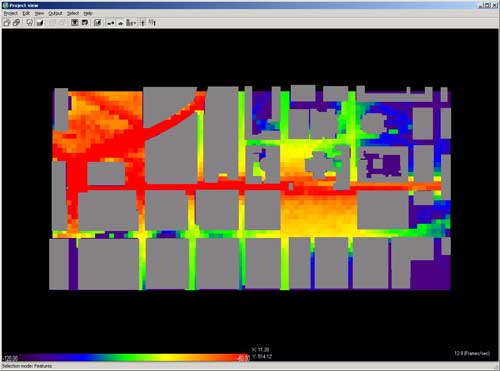Open the Help menu
This screenshot has width=500, height=371.
click(x=88, y=13)
